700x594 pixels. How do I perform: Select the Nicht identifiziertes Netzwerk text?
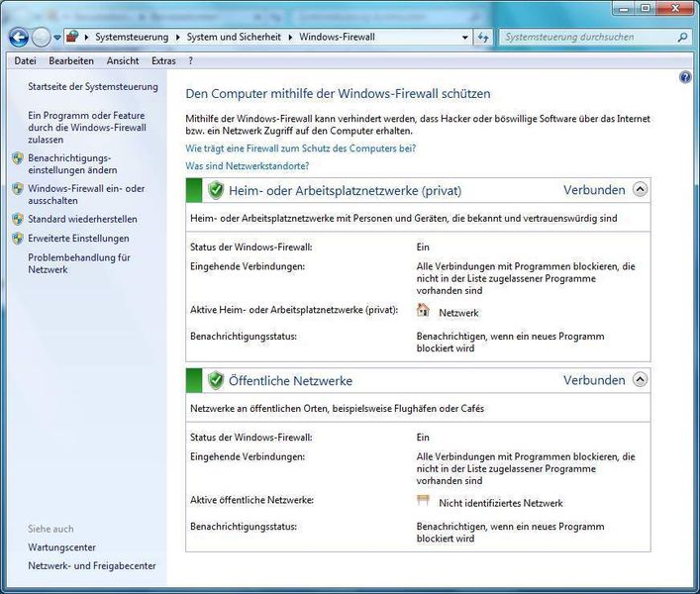pyautogui.click(x=501, y=503)
